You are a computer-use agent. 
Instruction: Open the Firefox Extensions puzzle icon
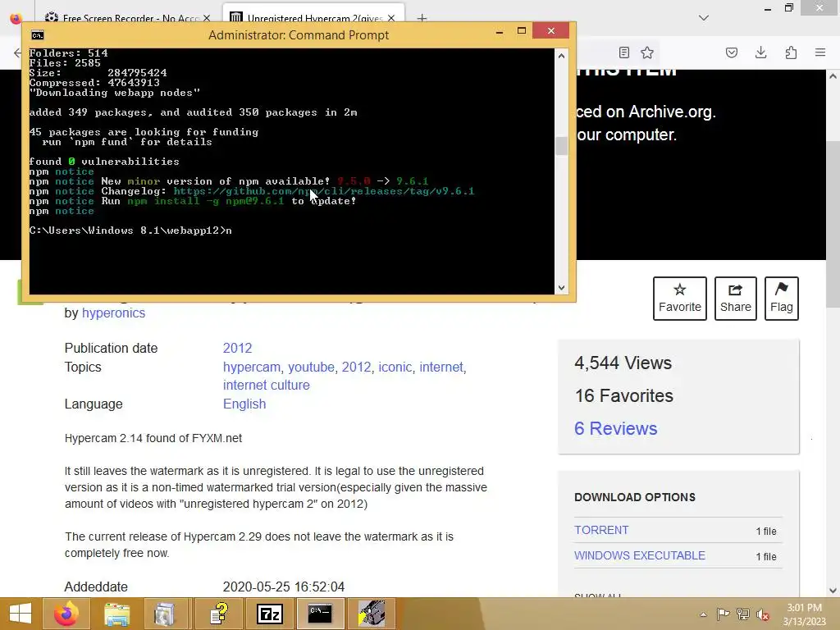[x=791, y=52]
